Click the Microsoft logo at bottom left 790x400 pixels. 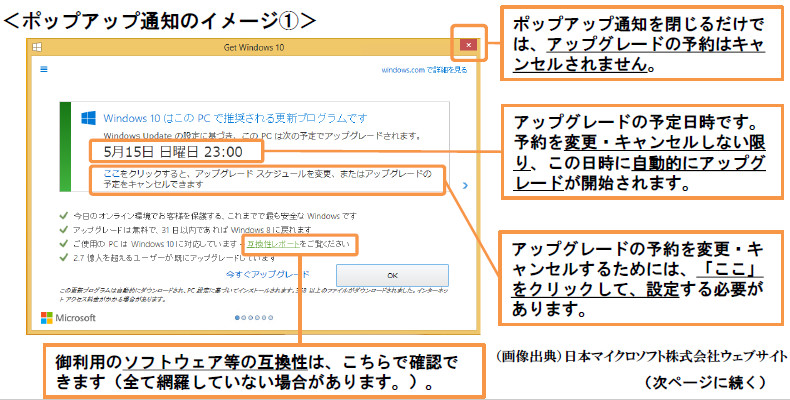(x=68, y=318)
